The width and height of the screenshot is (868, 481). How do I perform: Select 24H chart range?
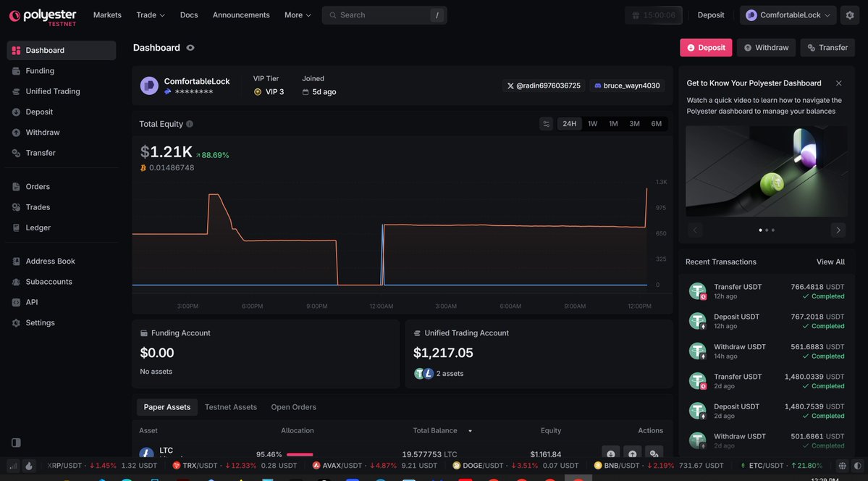pyautogui.click(x=570, y=124)
